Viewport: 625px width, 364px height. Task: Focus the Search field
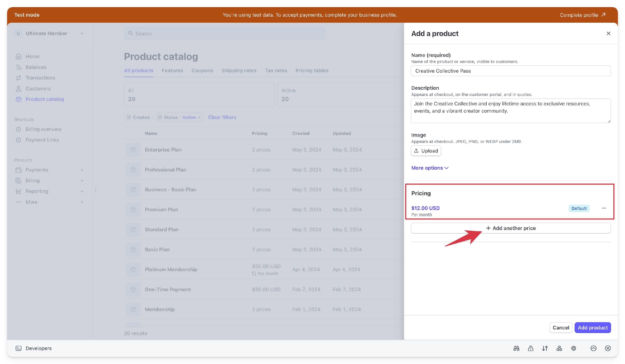pos(225,33)
